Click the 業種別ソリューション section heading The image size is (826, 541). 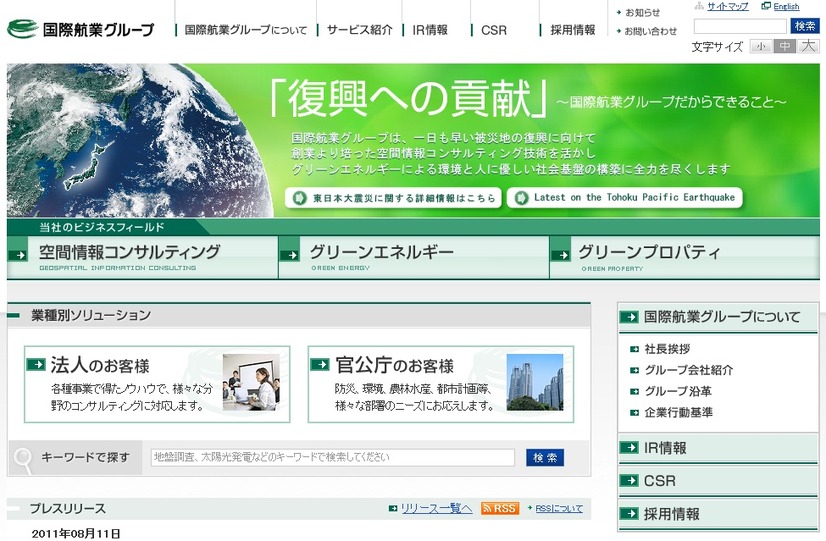91,316
